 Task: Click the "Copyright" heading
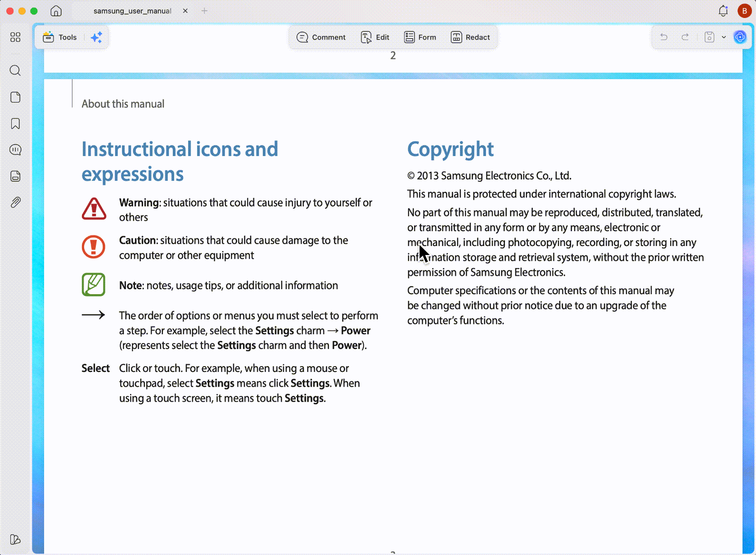click(450, 150)
